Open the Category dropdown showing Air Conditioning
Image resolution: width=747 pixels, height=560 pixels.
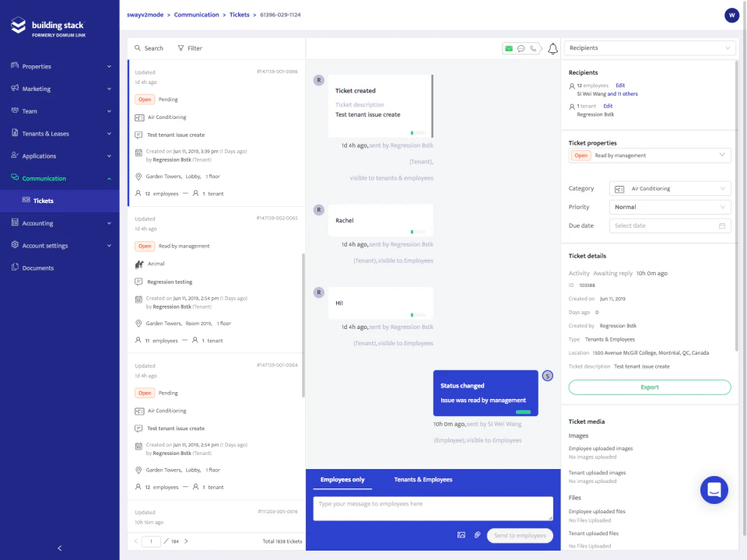(x=670, y=188)
